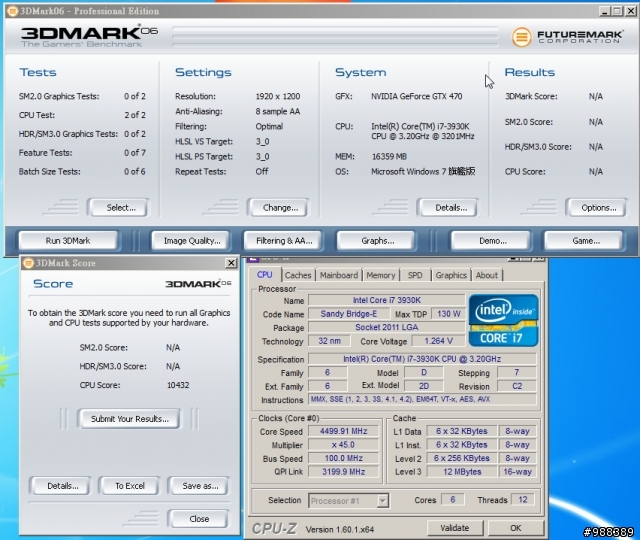Click Save as... in Score window
640x540 pixels.
point(200,486)
